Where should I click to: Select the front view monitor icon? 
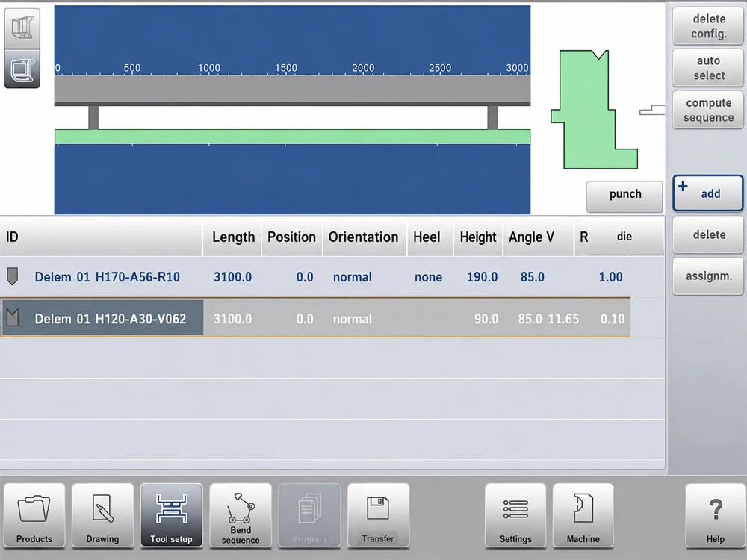point(22,69)
